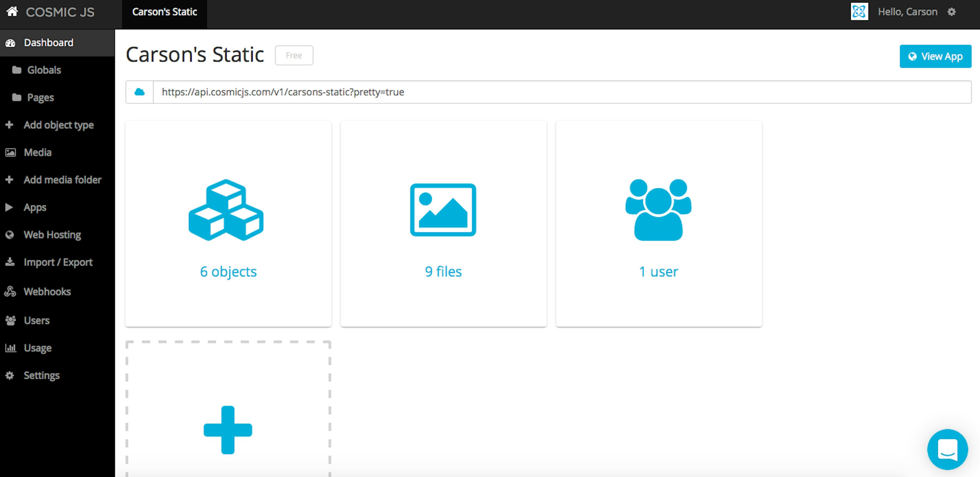
Task: Open the 6 objects link
Action: 228,271
